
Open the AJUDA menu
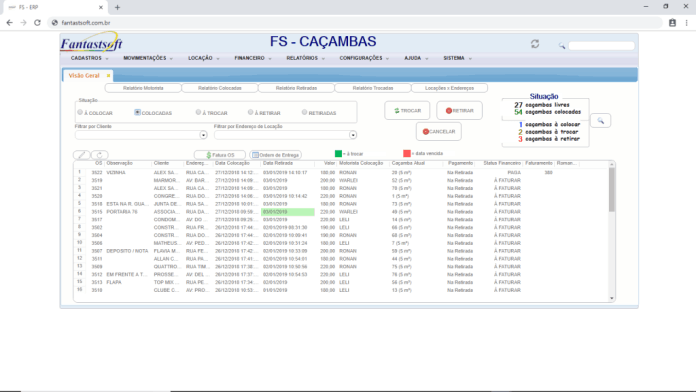click(x=416, y=58)
